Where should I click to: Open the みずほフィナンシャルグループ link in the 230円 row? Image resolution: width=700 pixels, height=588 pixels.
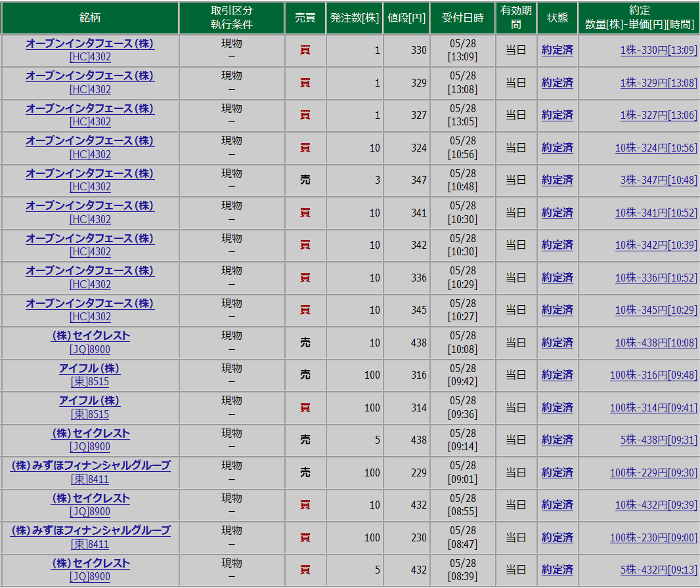point(91,530)
